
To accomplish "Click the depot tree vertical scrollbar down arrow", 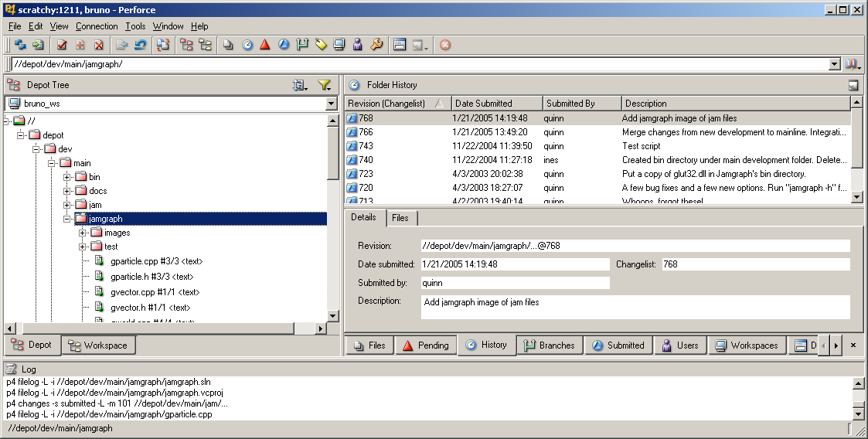I will [x=332, y=315].
